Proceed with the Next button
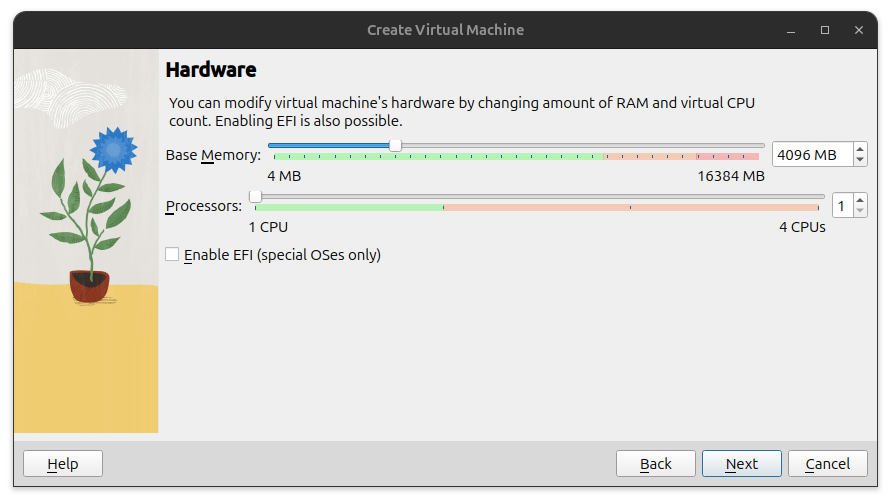The height and width of the screenshot is (503, 891). (742, 464)
